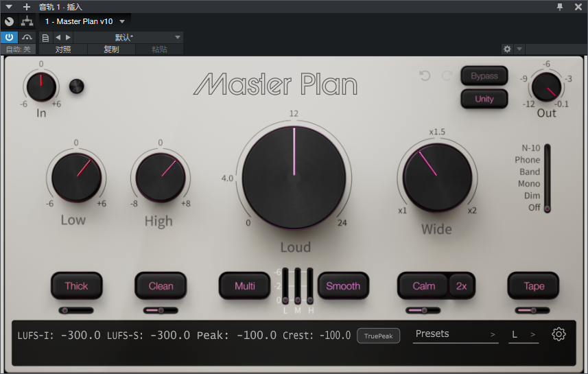This screenshot has height=374, width=588.
Task: Click the small black button beside In knob
Action: [x=77, y=86]
